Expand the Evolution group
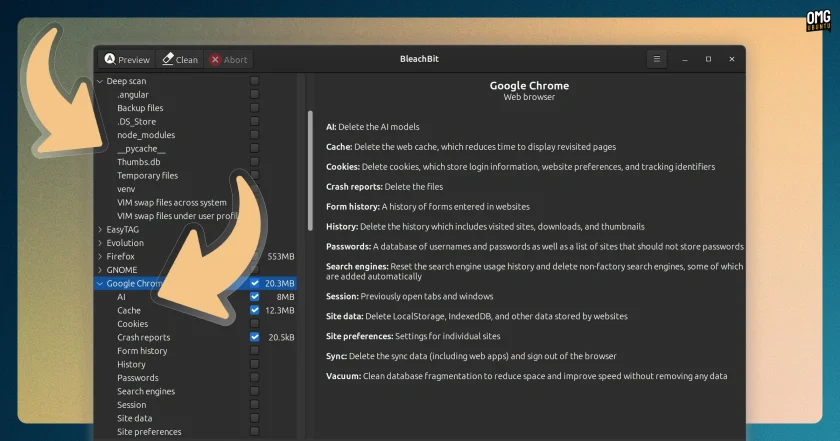This screenshot has height=441, width=840. point(100,243)
